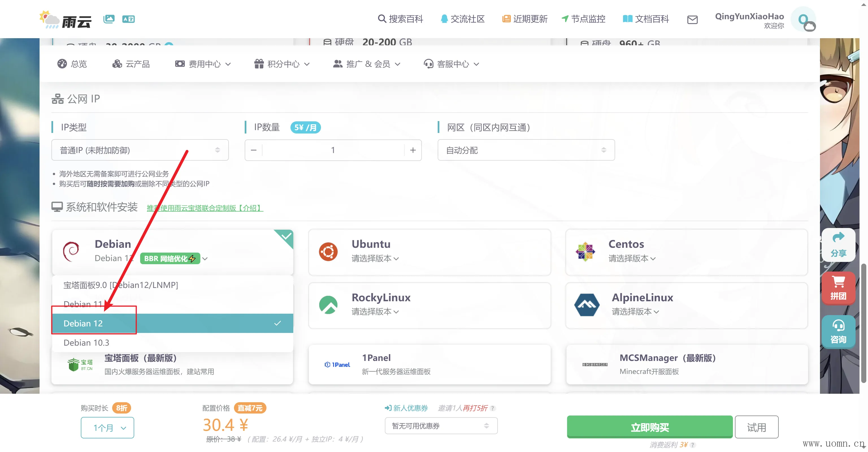Click the 搜索百科 search icon
The height and width of the screenshot is (452, 868).
click(381, 19)
